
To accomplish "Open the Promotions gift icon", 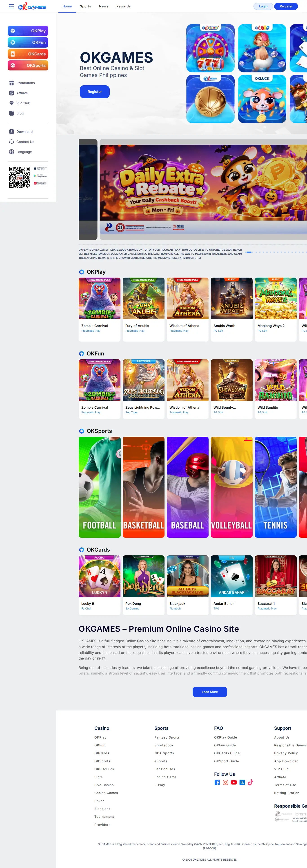I will click(x=11, y=83).
